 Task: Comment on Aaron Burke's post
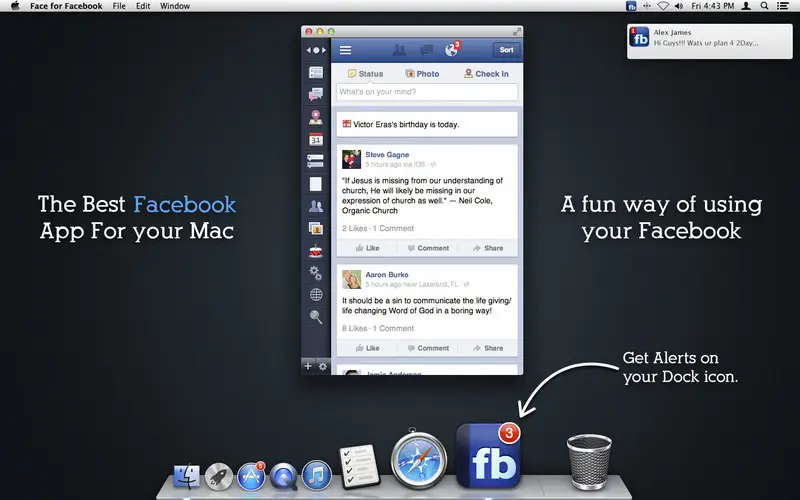(428, 348)
